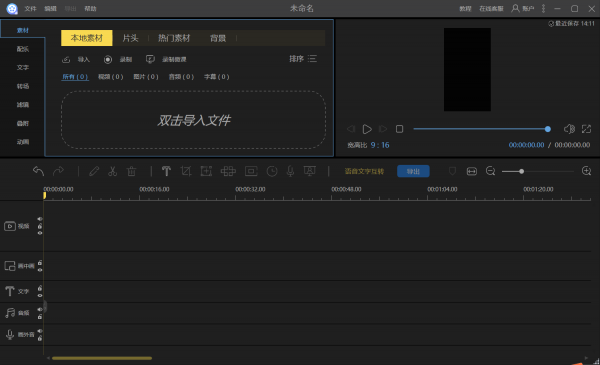Screen dimensions: 600x365
Task: Click the microphone voiceover toolbar icon
Action: 290,171
